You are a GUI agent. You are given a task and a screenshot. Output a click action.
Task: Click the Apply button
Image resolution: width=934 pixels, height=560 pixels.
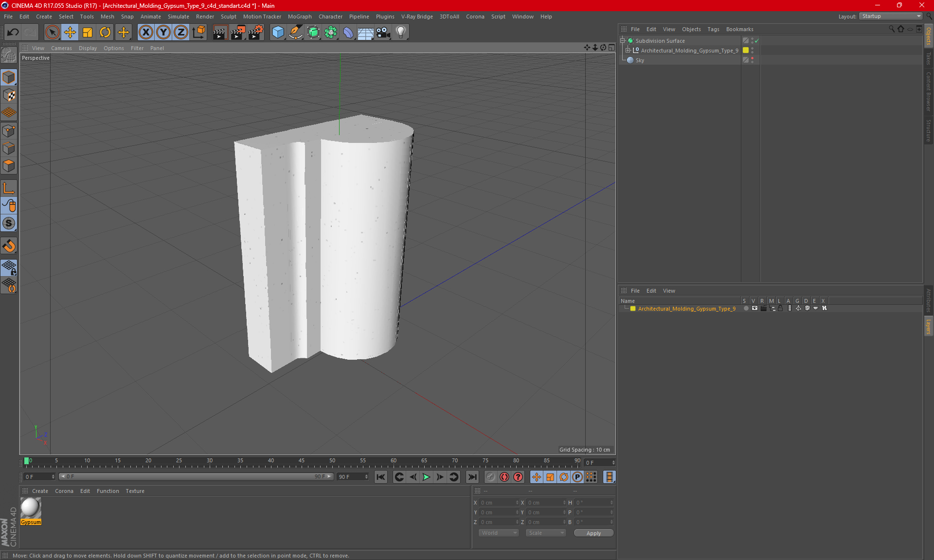coord(593,533)
